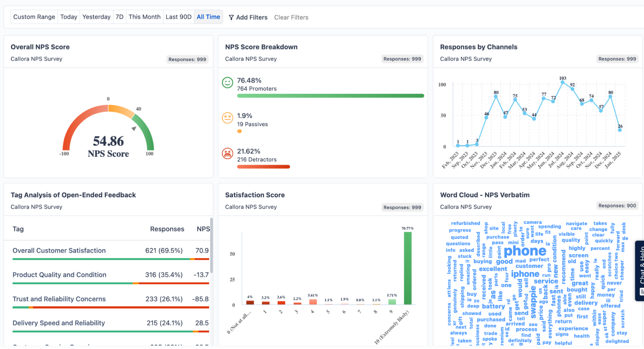Open the Add Filters menu
The height and width of the screenshot is (349, 644).
point(252,17)
